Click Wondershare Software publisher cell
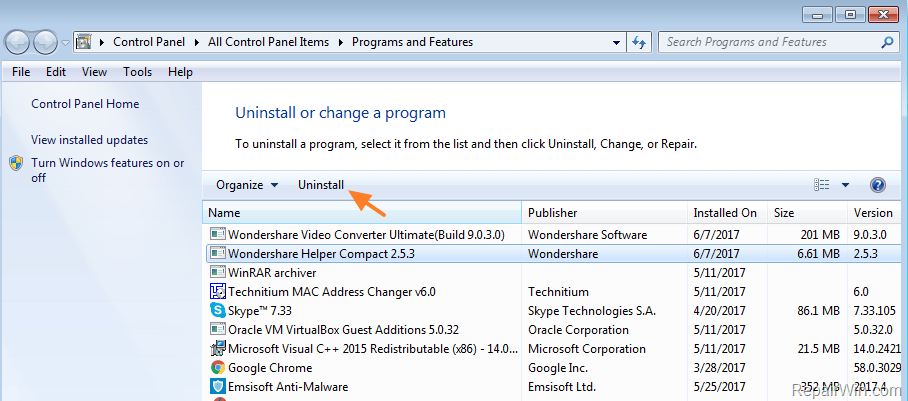 coord(588,235)
